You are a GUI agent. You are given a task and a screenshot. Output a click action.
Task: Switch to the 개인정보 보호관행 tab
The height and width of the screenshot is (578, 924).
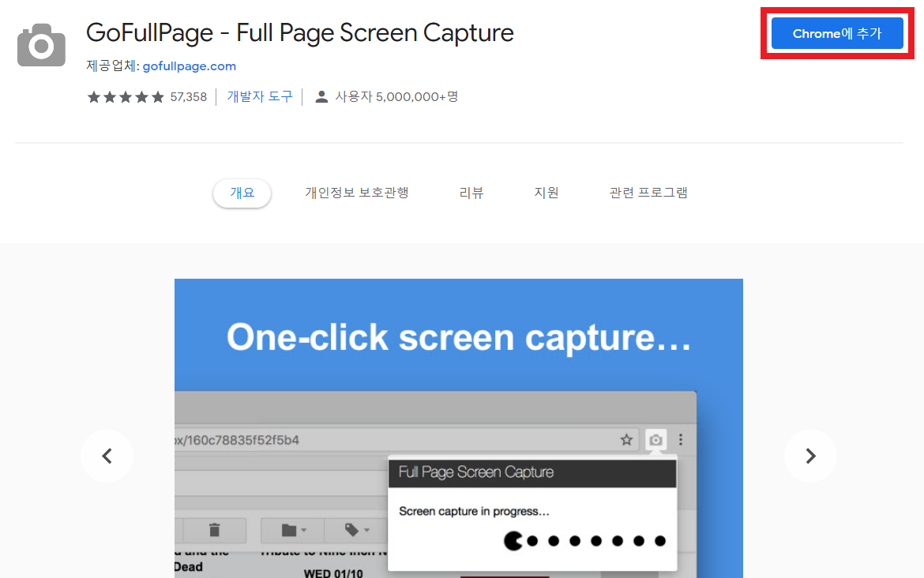[356, 193]
